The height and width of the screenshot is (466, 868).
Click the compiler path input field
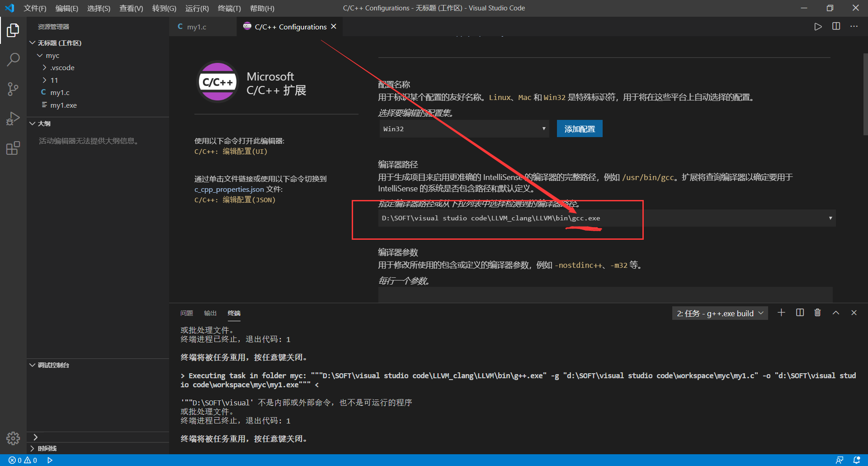pyautogui.click(x=542, y=218)
